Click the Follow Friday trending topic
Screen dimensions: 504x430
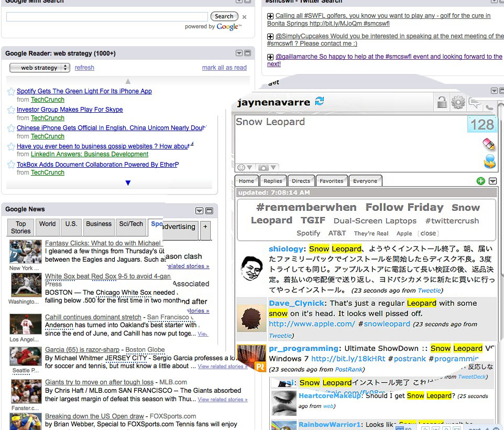[404, 207]
